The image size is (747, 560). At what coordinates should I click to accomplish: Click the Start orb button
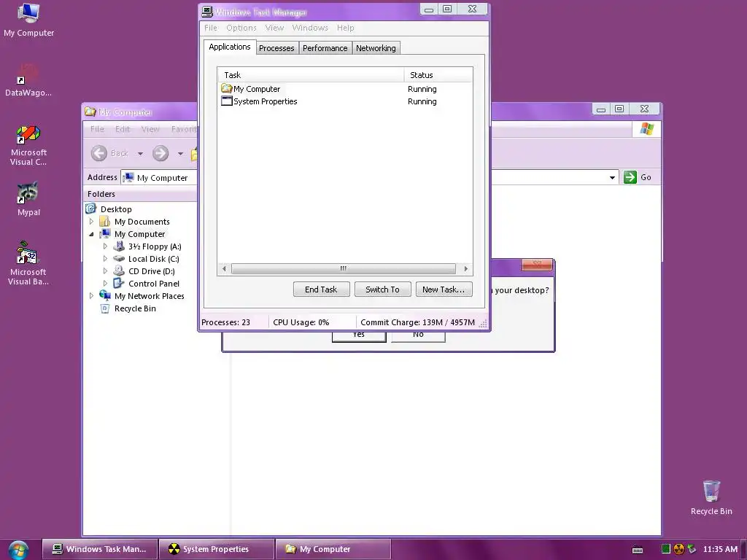point(18,550)
